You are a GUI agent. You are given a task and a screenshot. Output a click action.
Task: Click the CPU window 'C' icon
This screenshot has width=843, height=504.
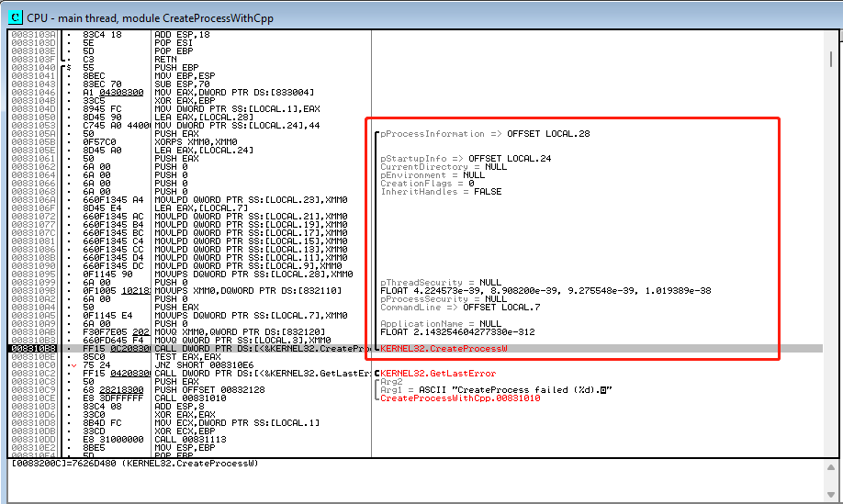click(x=16, y=17)
